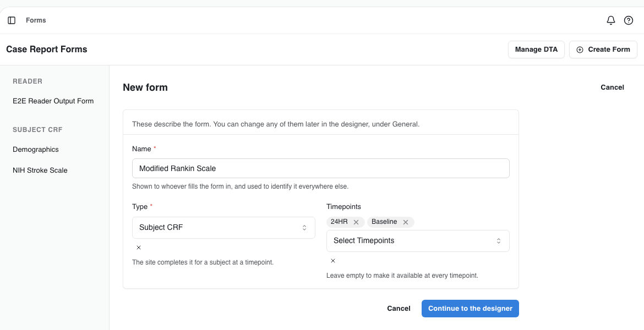Open NIH Stroke Scale form
This screenshot has width=644, height=330.
(40, 170)
